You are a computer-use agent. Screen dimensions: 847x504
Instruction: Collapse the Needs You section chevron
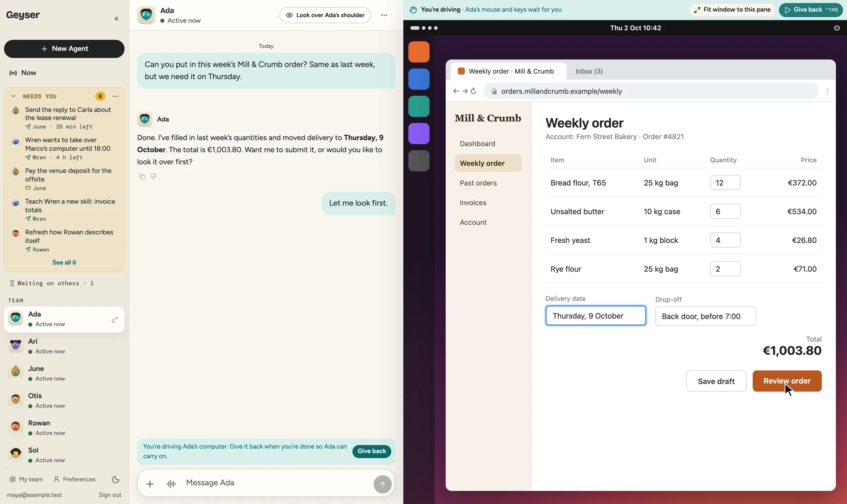(13, 96)
